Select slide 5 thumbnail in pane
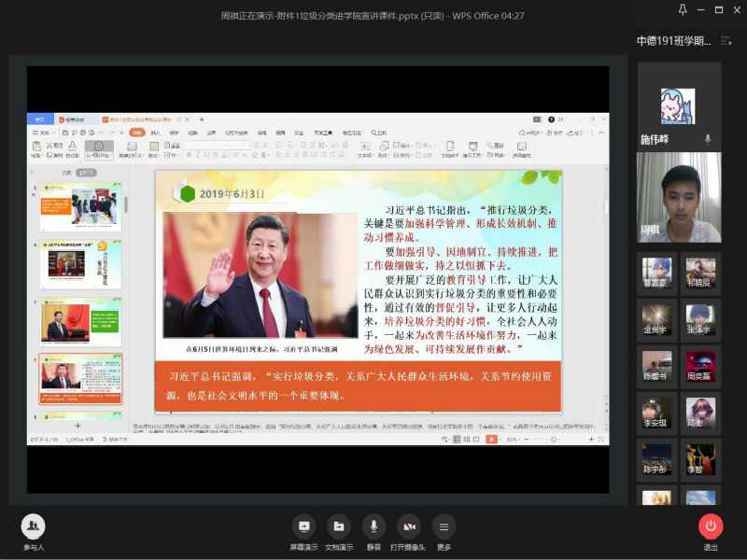Screen dimensions: 747x560 pyautogui.click(x=80, y=206)
